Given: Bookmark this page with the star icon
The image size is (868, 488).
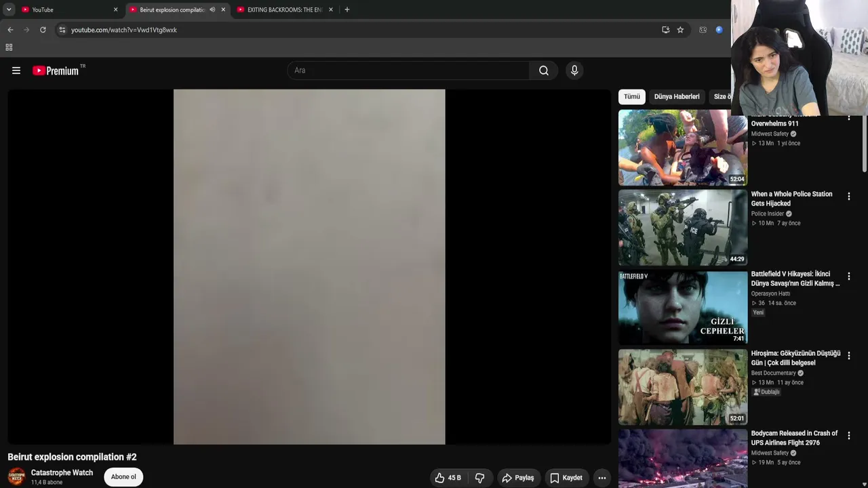Looking at the screenshot, I should point(680,30).
